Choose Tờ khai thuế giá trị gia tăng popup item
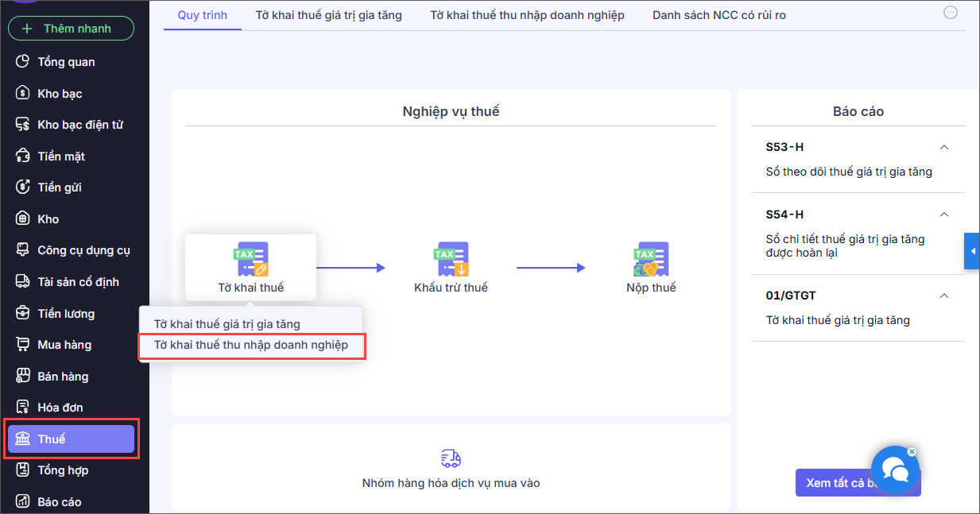980x514 pixels. 227,324
